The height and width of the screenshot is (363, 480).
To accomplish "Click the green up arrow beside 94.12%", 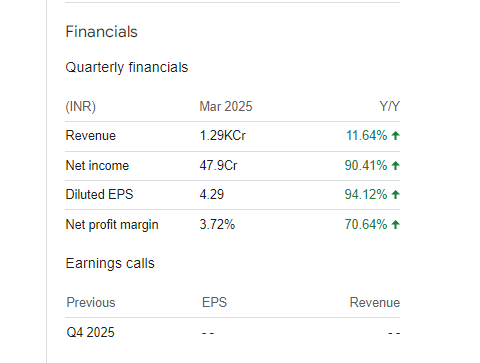I will 395,195.
